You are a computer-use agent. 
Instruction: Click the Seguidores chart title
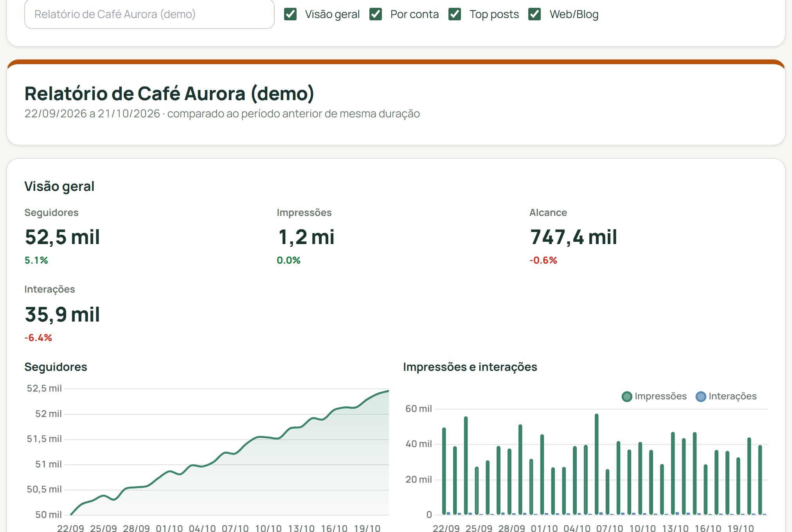click(x=56, y=367)
